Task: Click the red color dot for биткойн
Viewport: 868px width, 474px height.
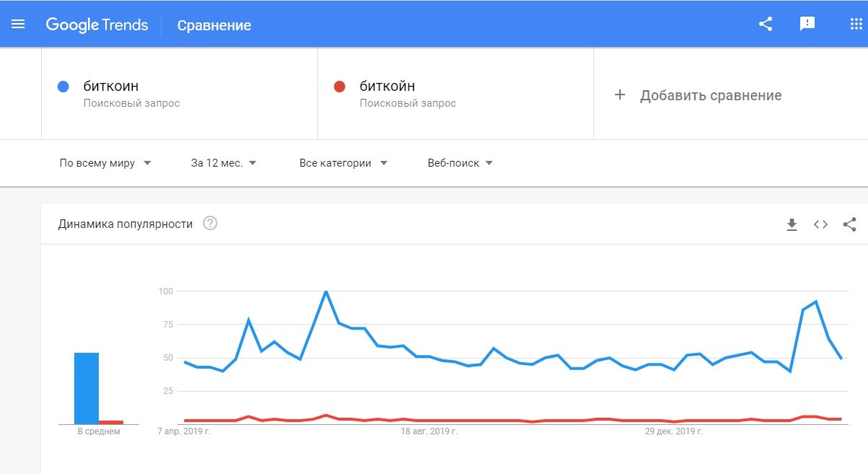Action: click(340, 87)
